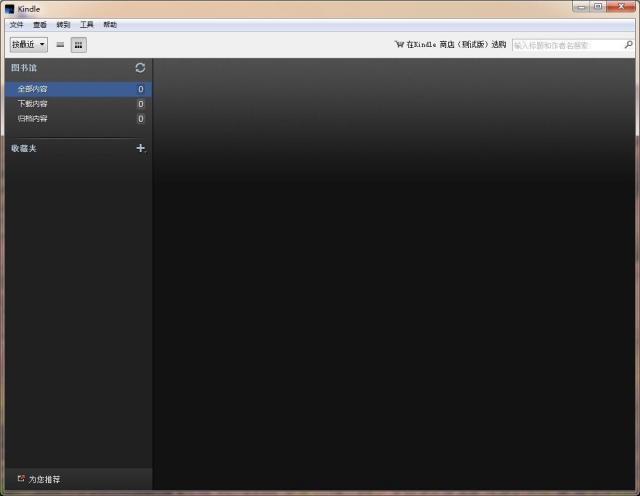Maximize the Kindle window
This screenshot has width=640, height=496.
pyautogui.click(x=598, y=7)
